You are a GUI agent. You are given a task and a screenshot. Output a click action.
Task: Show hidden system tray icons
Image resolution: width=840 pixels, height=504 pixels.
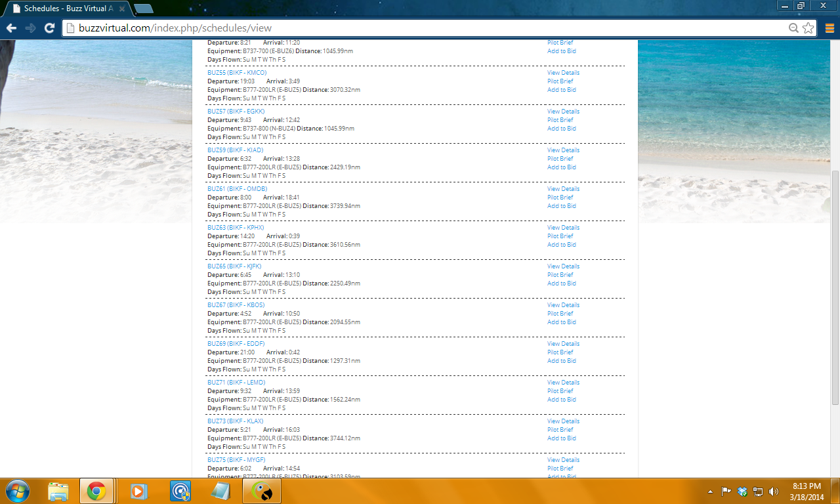[x=711, y=491]
